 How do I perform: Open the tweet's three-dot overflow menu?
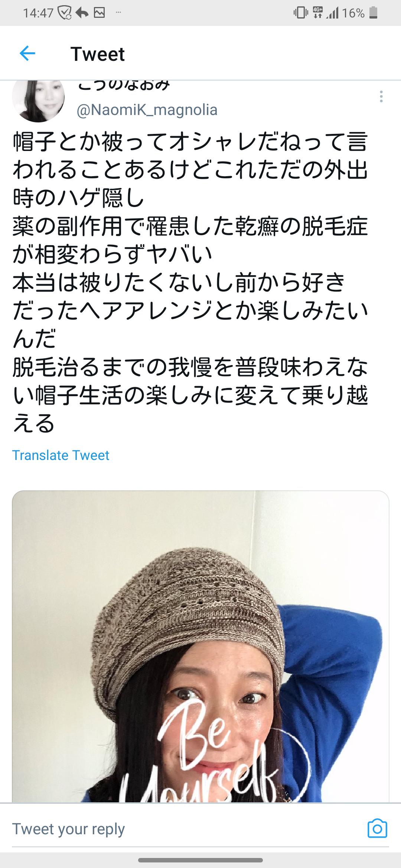[381, 96]
